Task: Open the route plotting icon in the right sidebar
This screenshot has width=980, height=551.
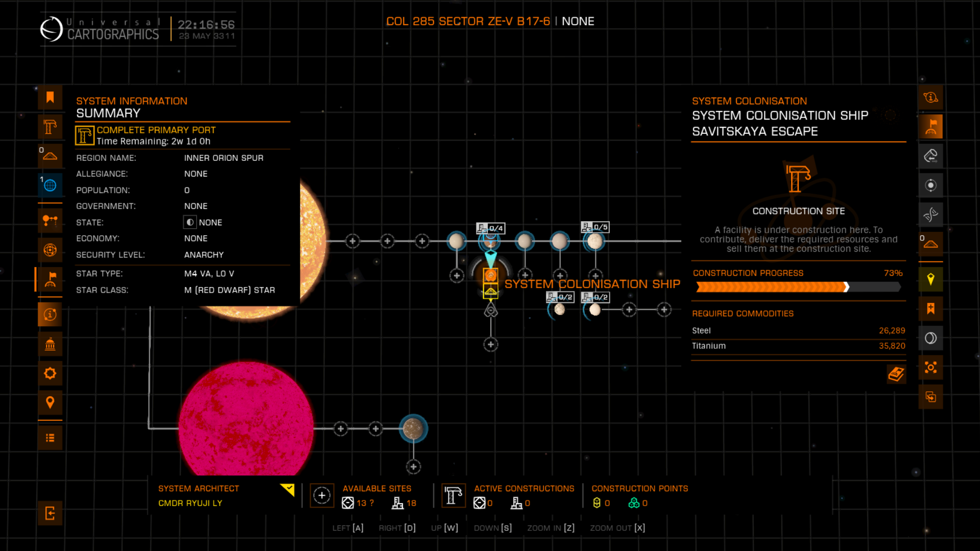Action: coord(930,156)
